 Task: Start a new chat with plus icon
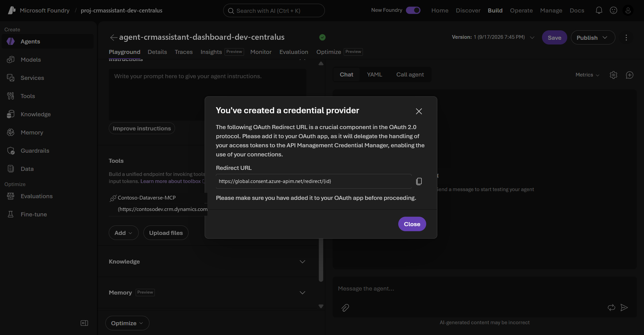(630, 75)
